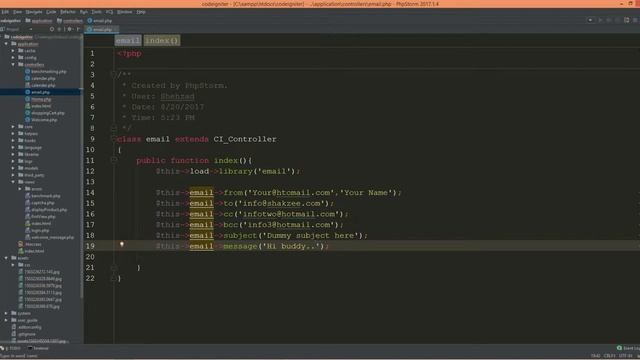Click the scroll-from-source icon in Project panel
Viewport: 640px width, 360px height.
tap(52, 29)
